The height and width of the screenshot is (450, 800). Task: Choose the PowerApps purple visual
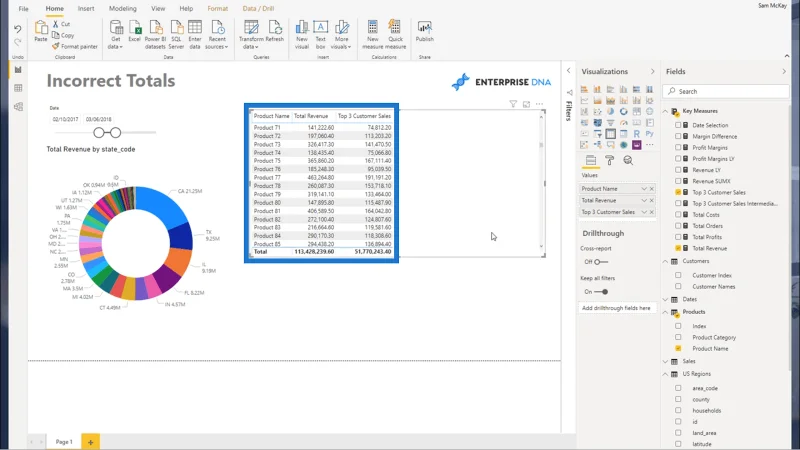coord(636,145)
